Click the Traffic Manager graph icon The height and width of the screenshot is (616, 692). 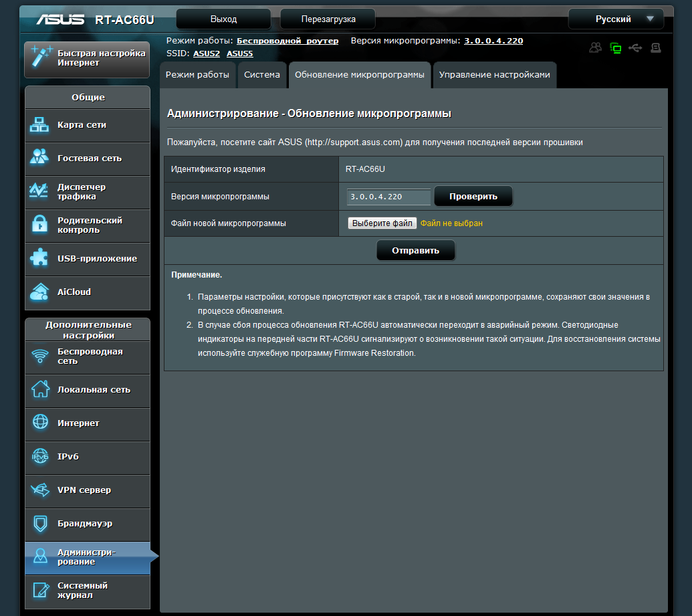pos(39,191)
